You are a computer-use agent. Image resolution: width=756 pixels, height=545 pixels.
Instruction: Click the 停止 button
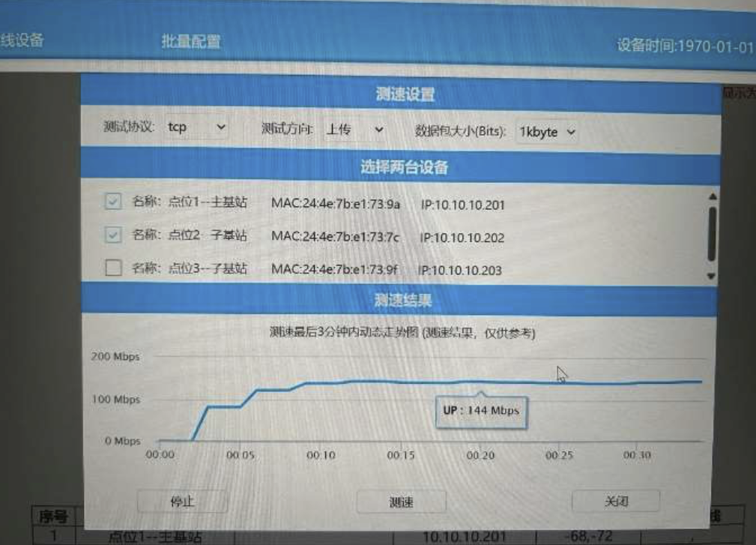182,502
